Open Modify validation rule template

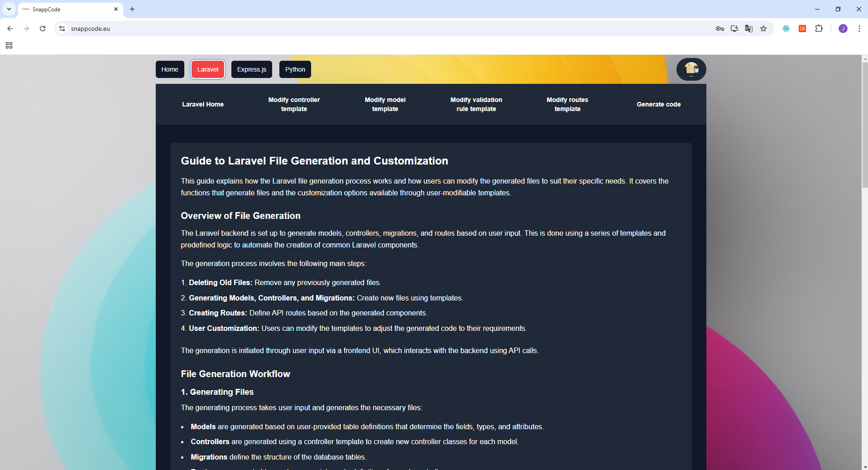click(x=476, y=104)
